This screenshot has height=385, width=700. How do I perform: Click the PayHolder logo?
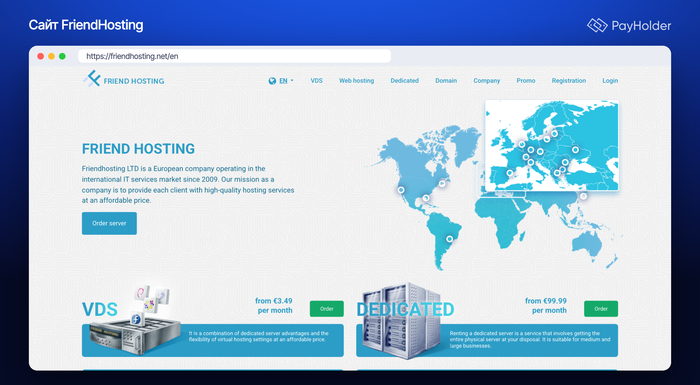[629, 25]
